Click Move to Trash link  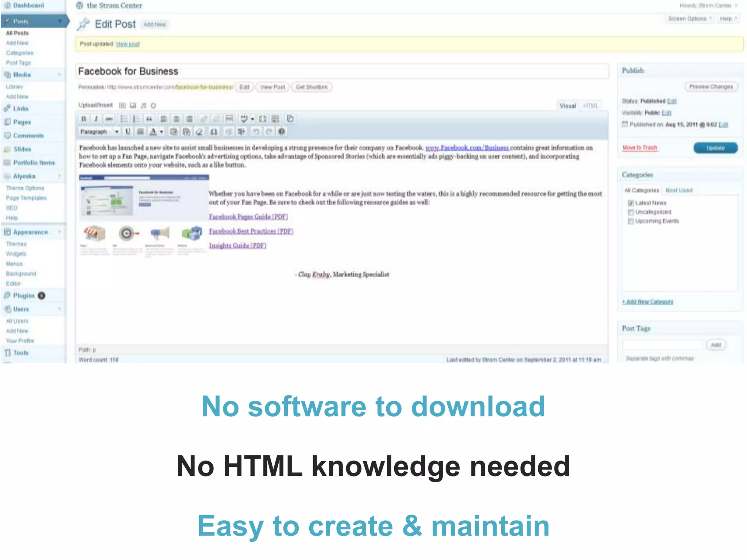click(640, 148)
